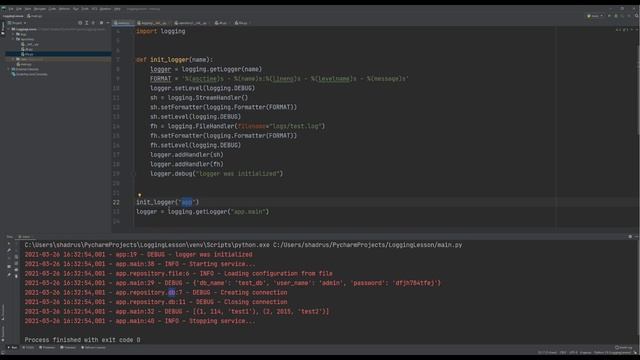Open the Event Log in status bar

coord(623,348)
